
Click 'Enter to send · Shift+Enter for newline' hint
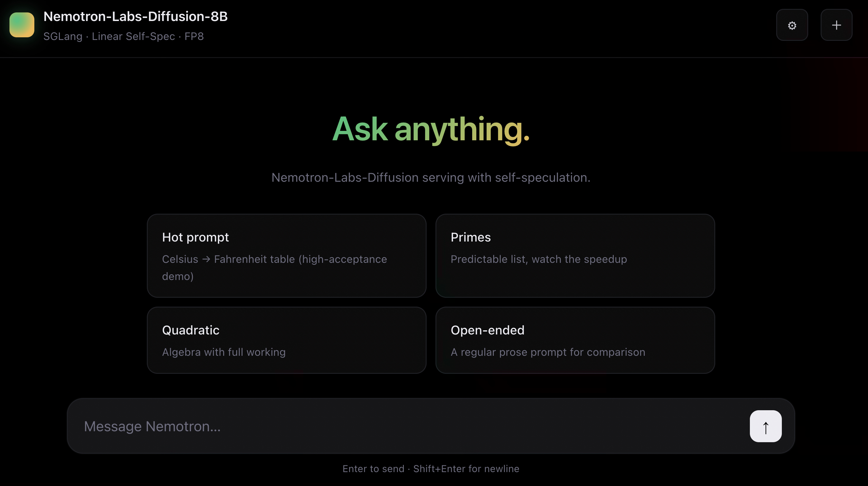(431, 469)
